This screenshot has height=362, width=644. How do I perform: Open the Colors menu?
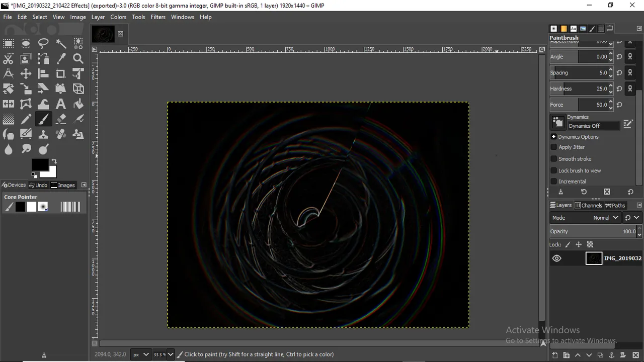point(118,17)
